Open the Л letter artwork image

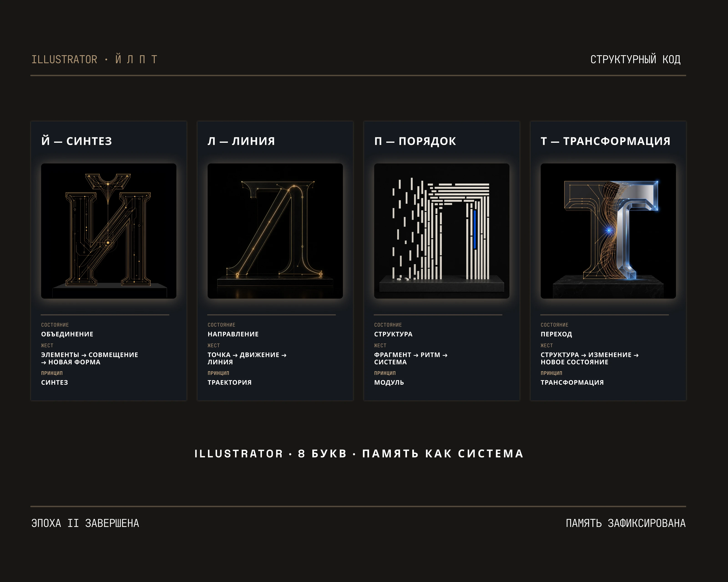click(275, 231)
